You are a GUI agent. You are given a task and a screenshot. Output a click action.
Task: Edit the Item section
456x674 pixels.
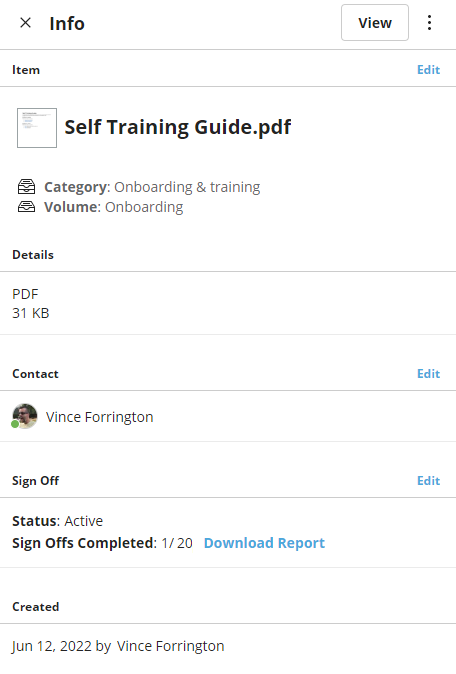coord(428,70)
